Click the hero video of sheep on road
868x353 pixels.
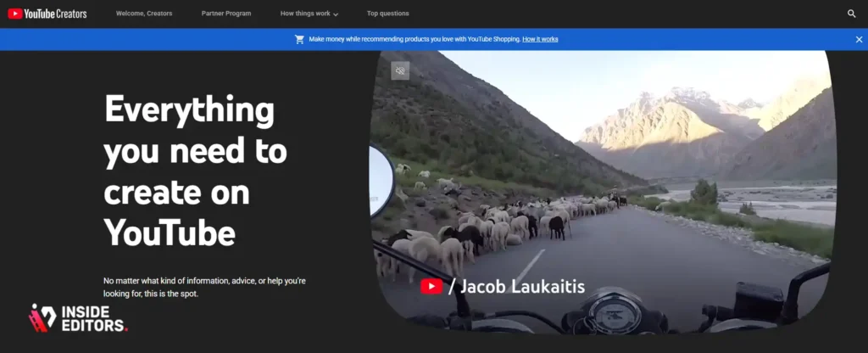tap(603, 192)
